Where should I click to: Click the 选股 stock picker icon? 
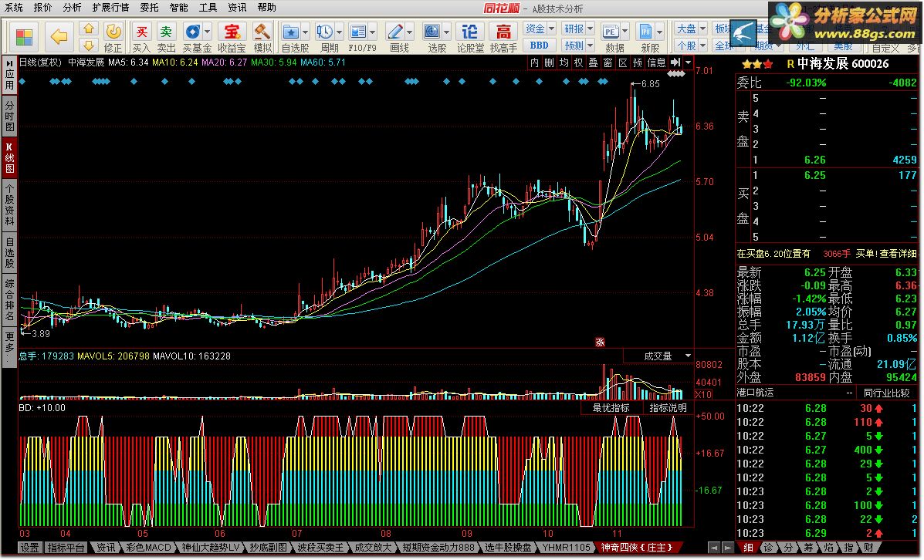coord(432,32)
